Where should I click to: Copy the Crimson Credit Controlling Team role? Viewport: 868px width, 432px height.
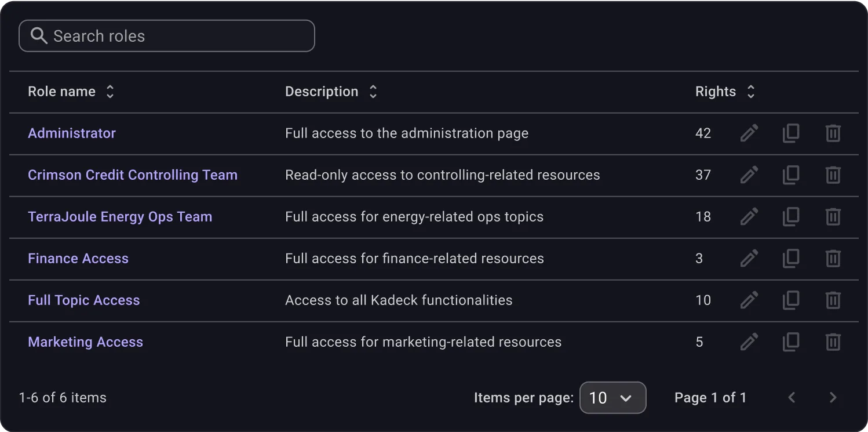pos(791,175)
